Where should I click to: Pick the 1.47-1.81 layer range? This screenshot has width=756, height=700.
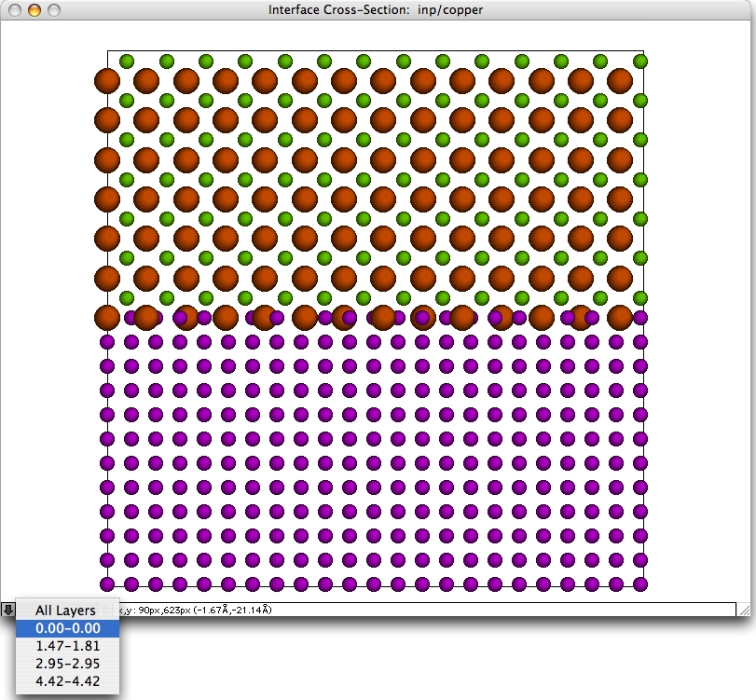tap(67, 646)
